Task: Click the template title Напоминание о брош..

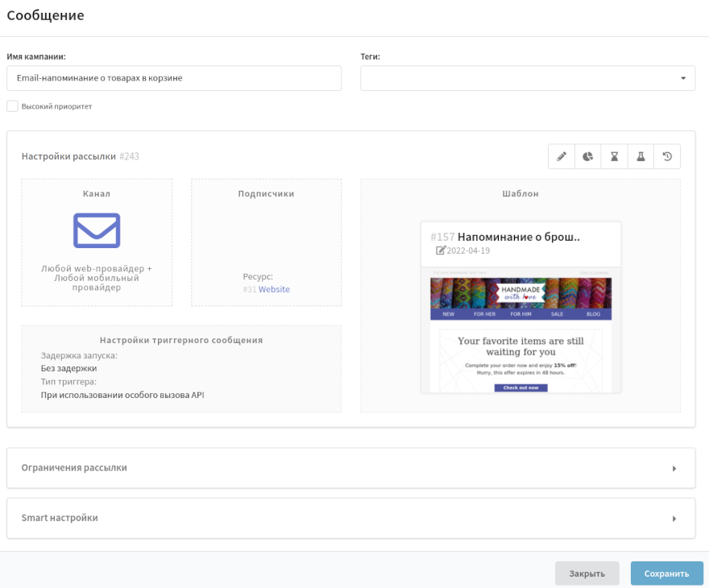Action: (518, 237)
